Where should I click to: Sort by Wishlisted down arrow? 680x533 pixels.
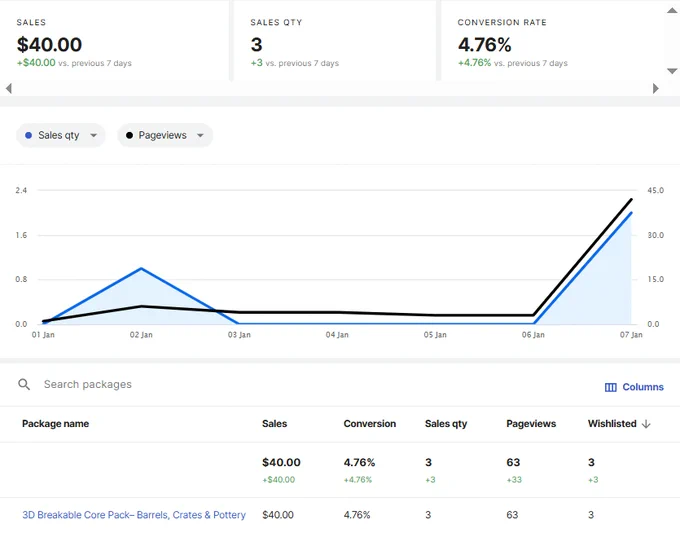(x=646, y=424)
